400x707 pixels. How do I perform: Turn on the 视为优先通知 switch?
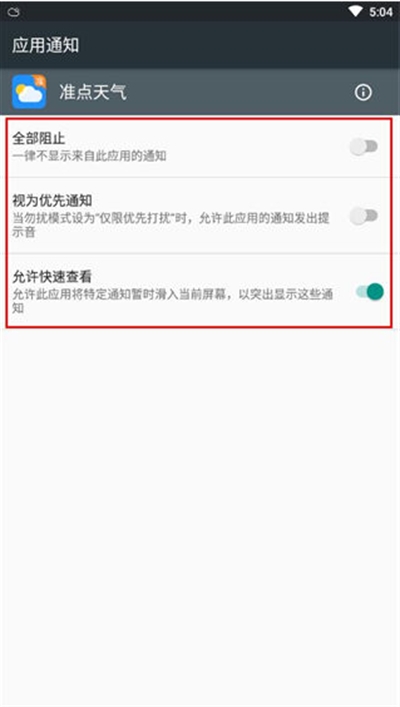coord(364,216)
